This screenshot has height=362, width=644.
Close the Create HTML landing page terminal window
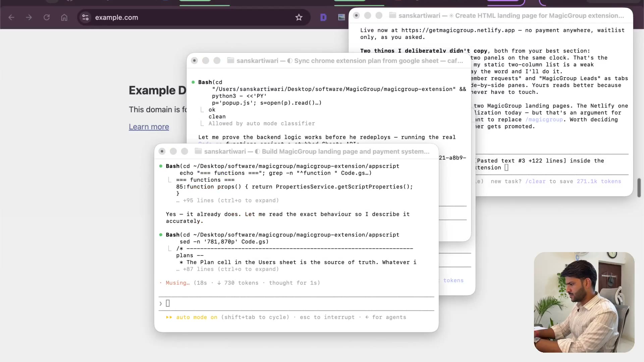(x=356, y=15)
